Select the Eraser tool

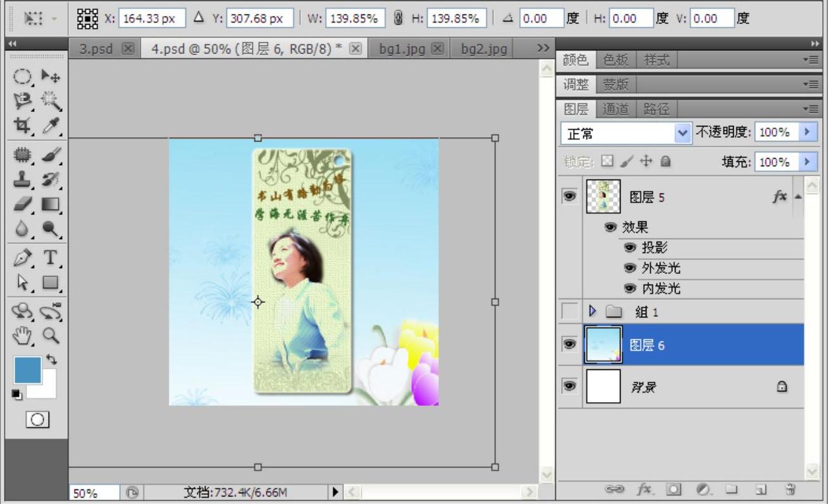21,204
